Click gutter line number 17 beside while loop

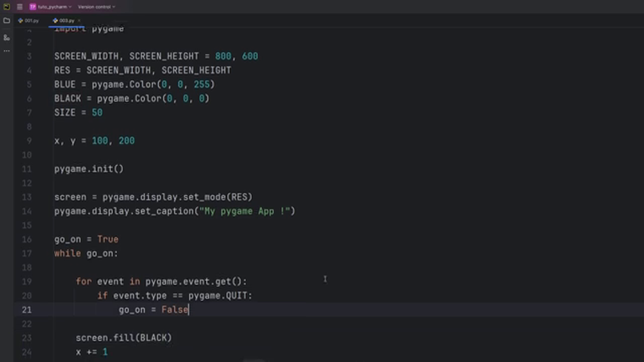coord(27,253)
